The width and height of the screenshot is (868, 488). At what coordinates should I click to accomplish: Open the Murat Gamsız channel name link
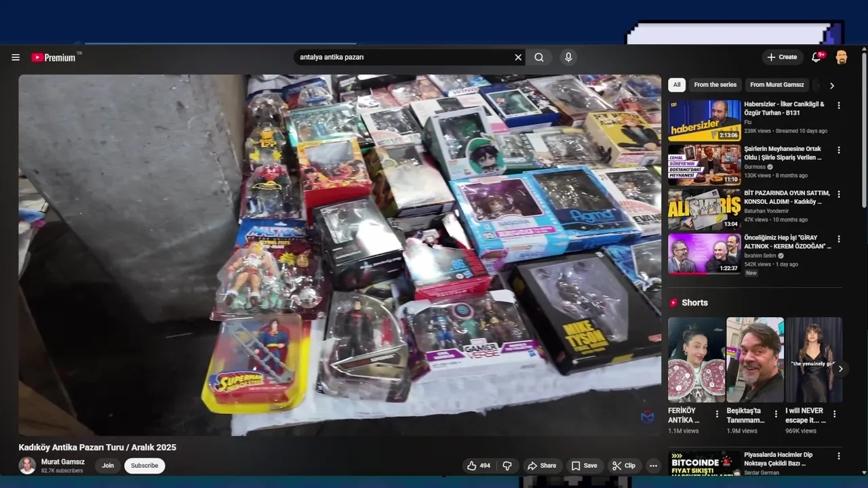63,462
